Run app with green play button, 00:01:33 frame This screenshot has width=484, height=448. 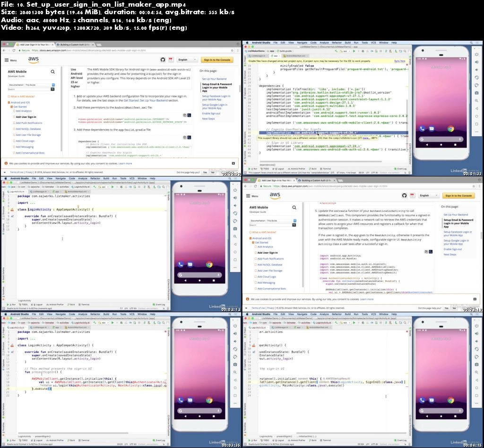[354, 51]
